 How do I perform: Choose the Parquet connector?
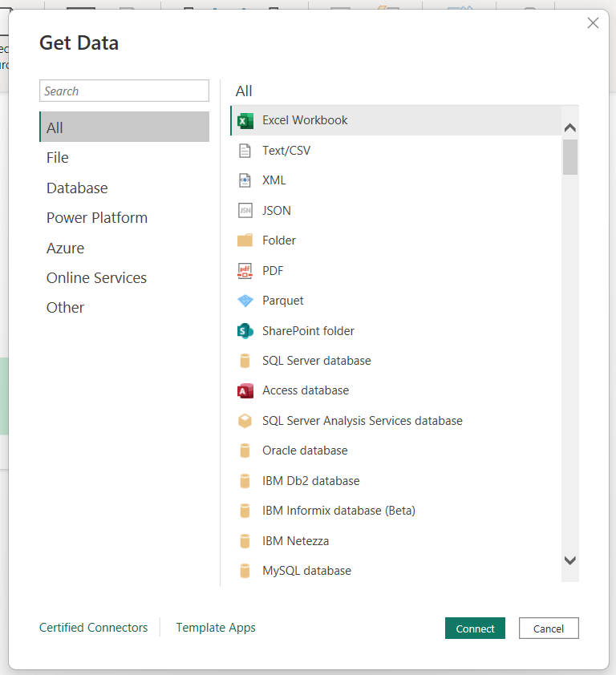(x=283, y=300)
